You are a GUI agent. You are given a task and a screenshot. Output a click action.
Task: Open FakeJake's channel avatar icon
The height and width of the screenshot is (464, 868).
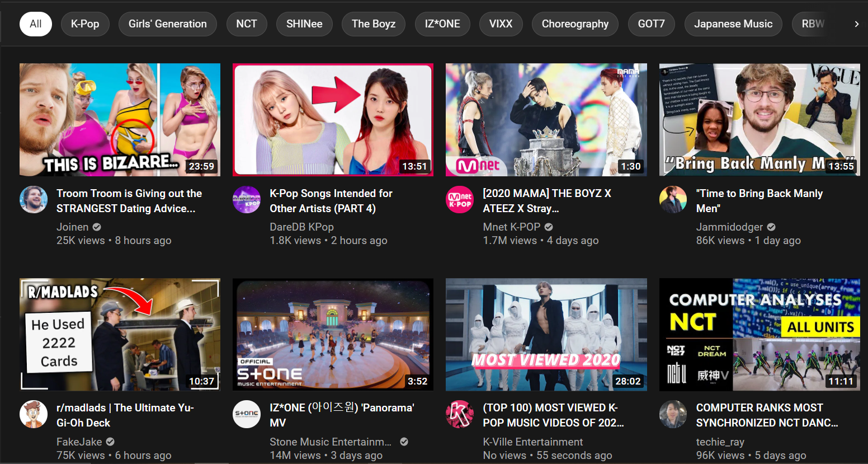pos(34,414)
